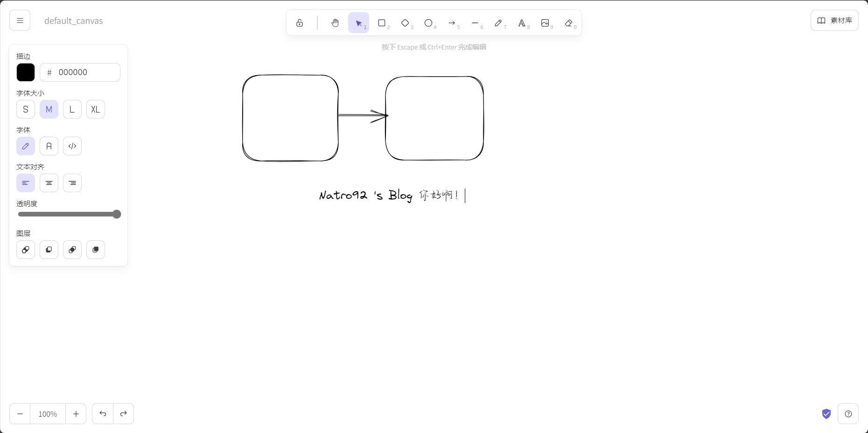Undo the last action

103,414
